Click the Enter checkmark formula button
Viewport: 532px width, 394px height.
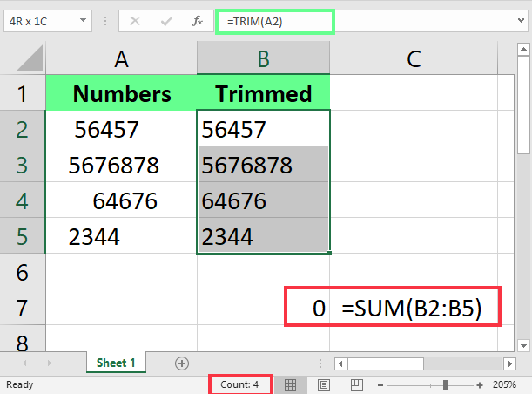(166, 20)
